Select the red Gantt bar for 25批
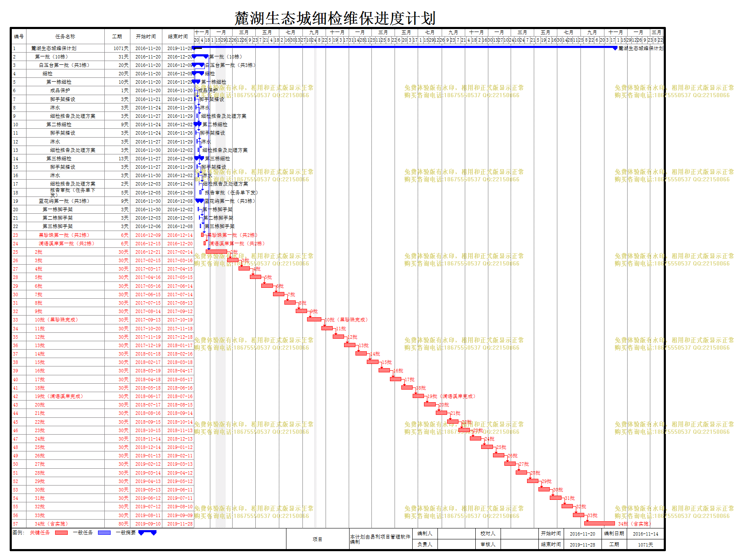Viewport: 734px width, 560px height. pyautogui.click(x=487, y=447)
